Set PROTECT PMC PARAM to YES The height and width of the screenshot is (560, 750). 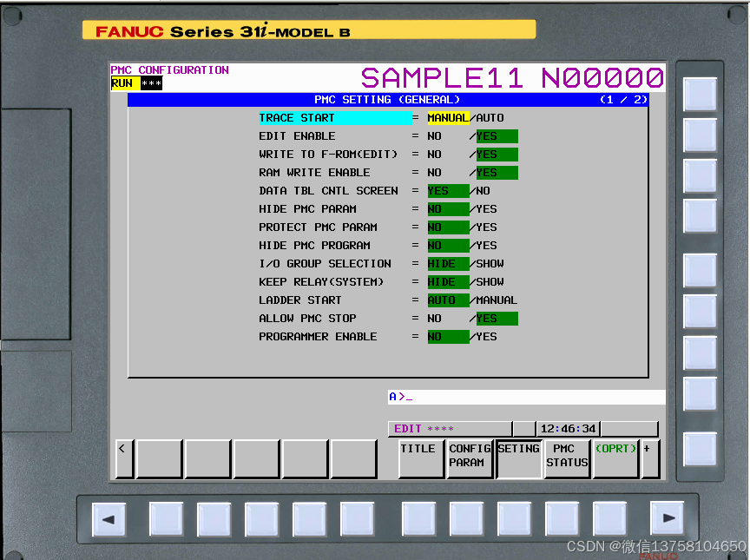click(x=486, y=227)
